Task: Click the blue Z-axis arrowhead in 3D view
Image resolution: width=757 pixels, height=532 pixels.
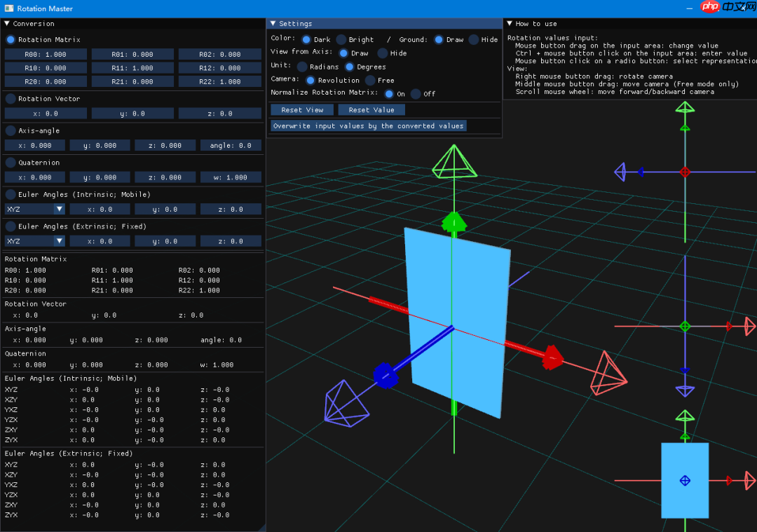Action: pos(386,375)
